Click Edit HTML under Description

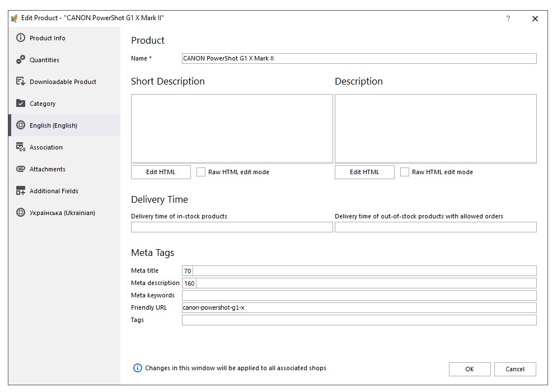(x=364, y=172)
